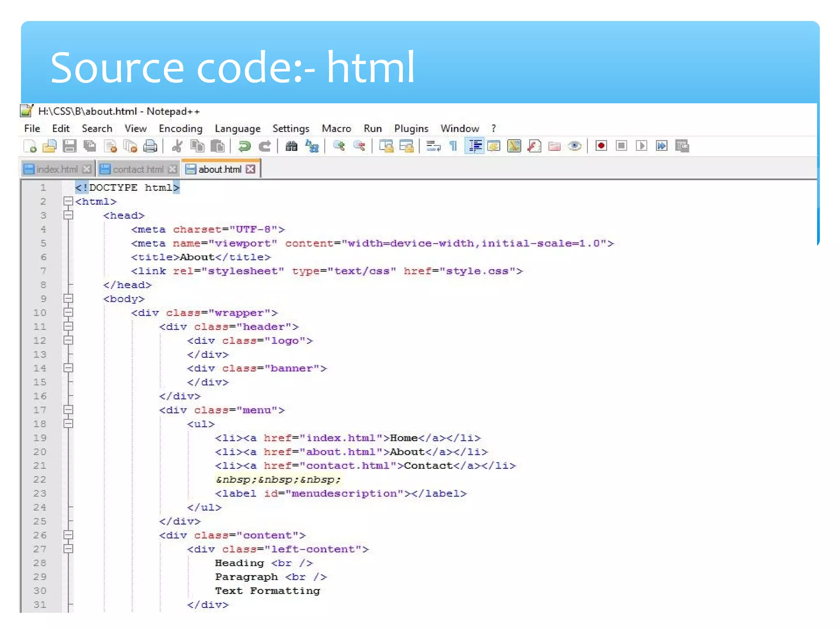
Task: Switch to the index.html tab
Action: 57,169
